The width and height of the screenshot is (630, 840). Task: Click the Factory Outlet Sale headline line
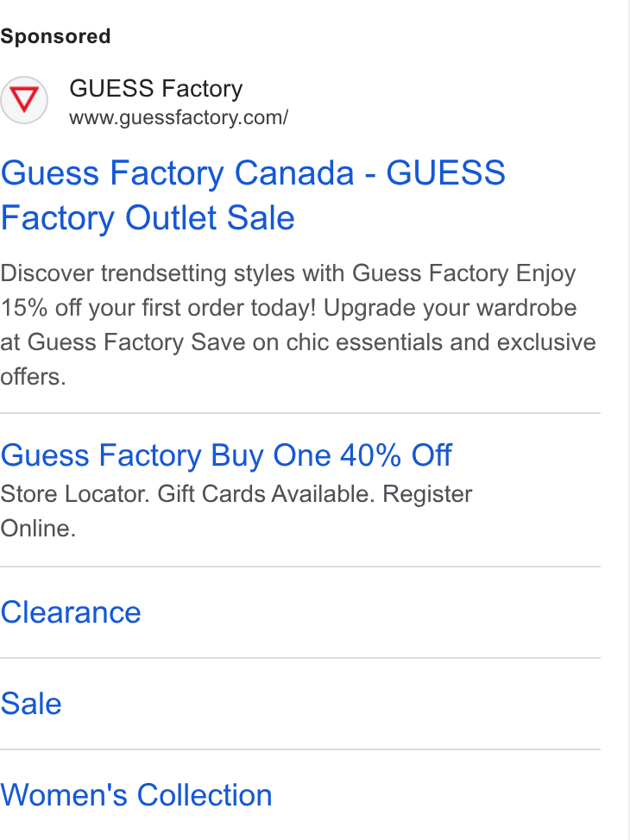coord(148,217)
